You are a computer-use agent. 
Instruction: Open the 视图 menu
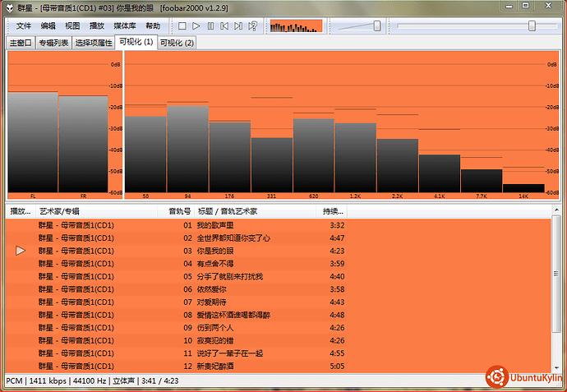pyautogui.click(x=72, y=26)
